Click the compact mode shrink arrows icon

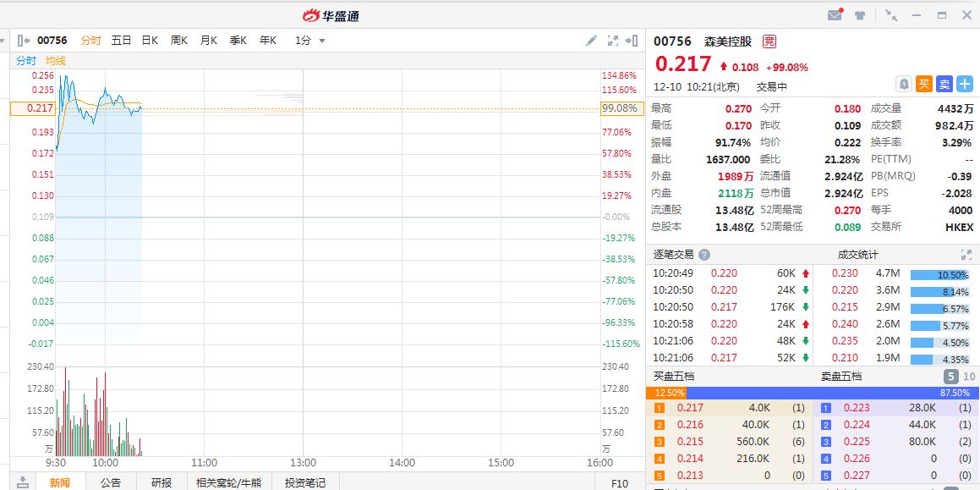891,15
